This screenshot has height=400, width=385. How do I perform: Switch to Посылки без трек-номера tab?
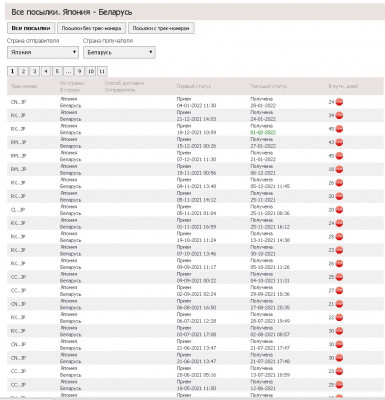click(91, 28)
